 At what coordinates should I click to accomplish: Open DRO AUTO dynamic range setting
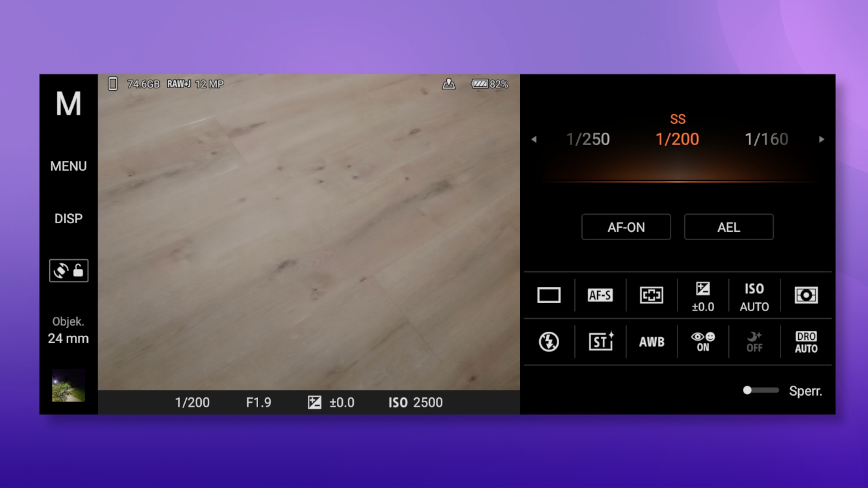click(x=806, y=342)
